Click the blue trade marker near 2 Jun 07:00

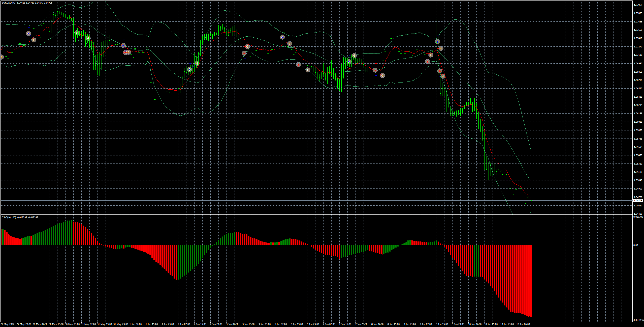pos(190,69)
